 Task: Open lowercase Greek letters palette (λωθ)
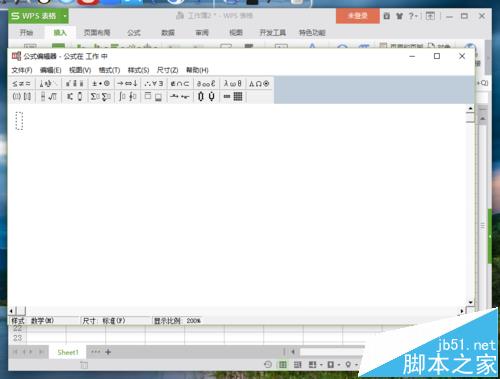pyautogui.click(x=233, y=84)
